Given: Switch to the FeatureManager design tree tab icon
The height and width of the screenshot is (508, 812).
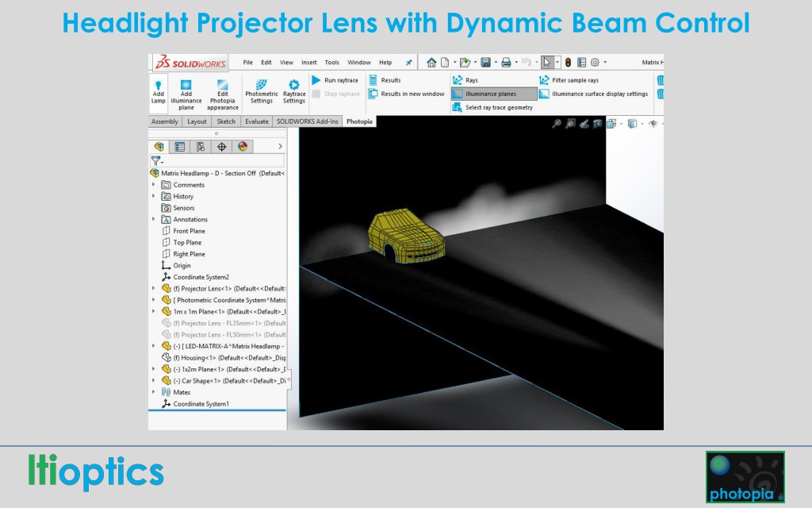Looking at the screenshot, I should point(159,147).
